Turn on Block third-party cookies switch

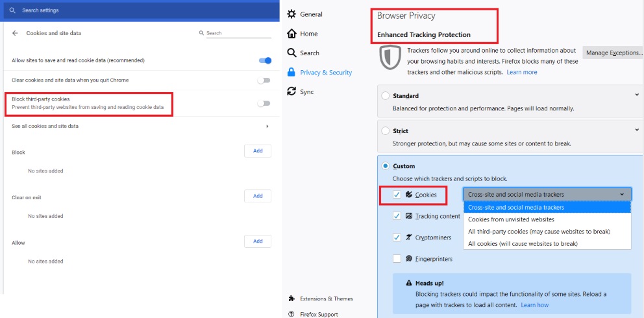[264, 103]
